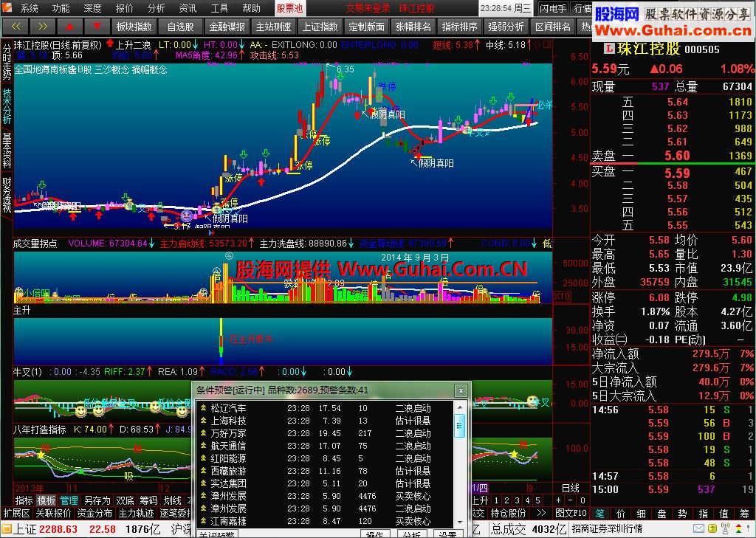Open the 关联报价 tab
Viewport: 756px width, 538px height.
point(53,513)
